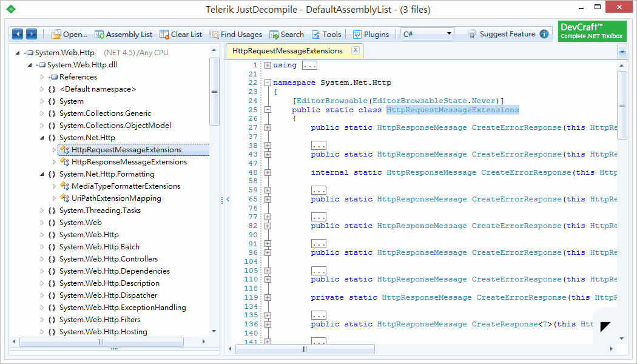
Task: Select System.Web.Http.Dependencies namespace
Action: click(x=115, y=271)
